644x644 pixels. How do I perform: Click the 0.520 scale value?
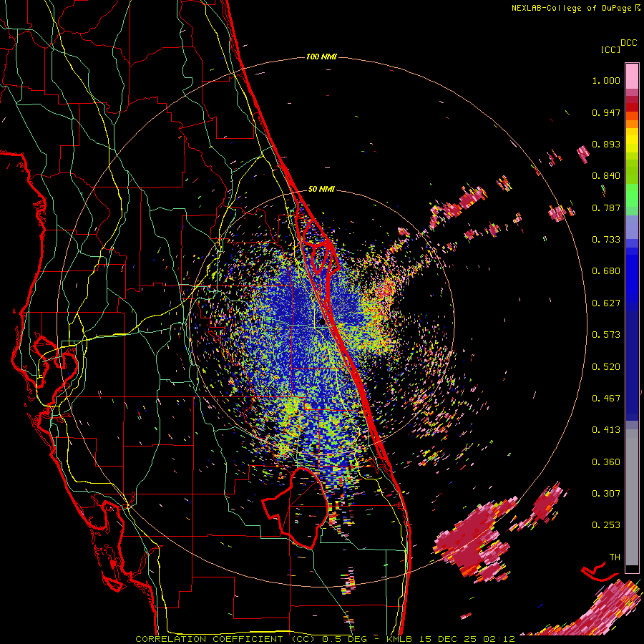606,367
